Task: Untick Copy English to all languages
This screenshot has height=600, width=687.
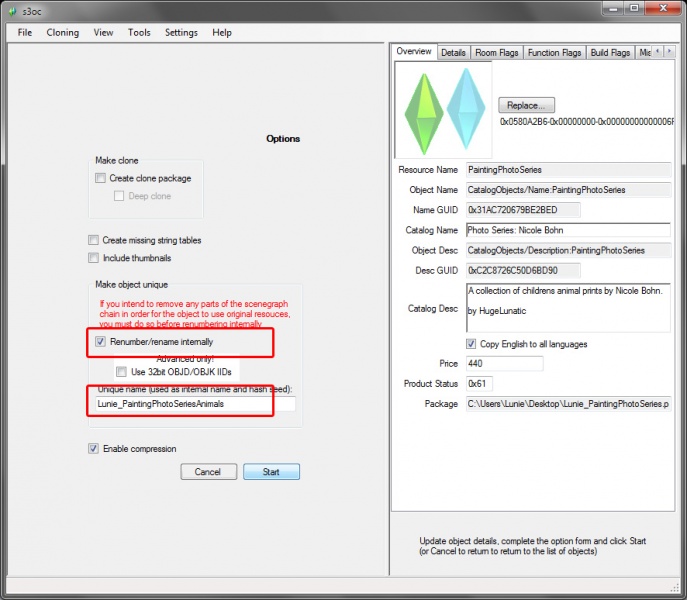Action: 500,344
